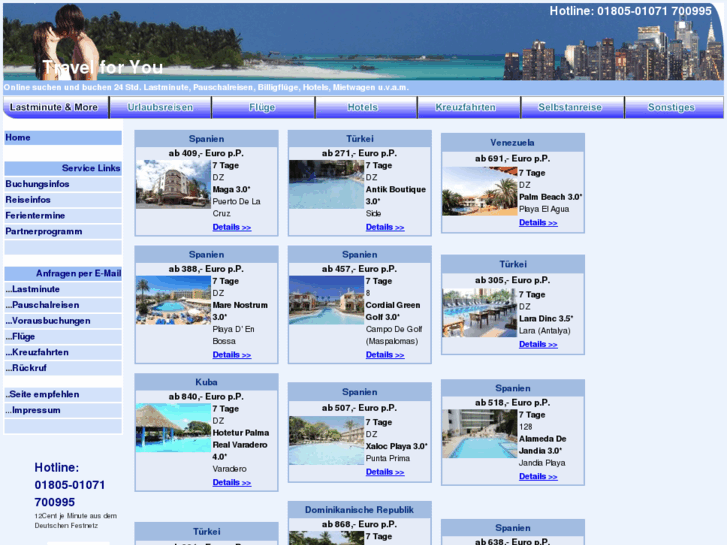Open Details for Antik Boutique hotel
The height and width of the screenshot is (545, 727).
click(385, 227)
